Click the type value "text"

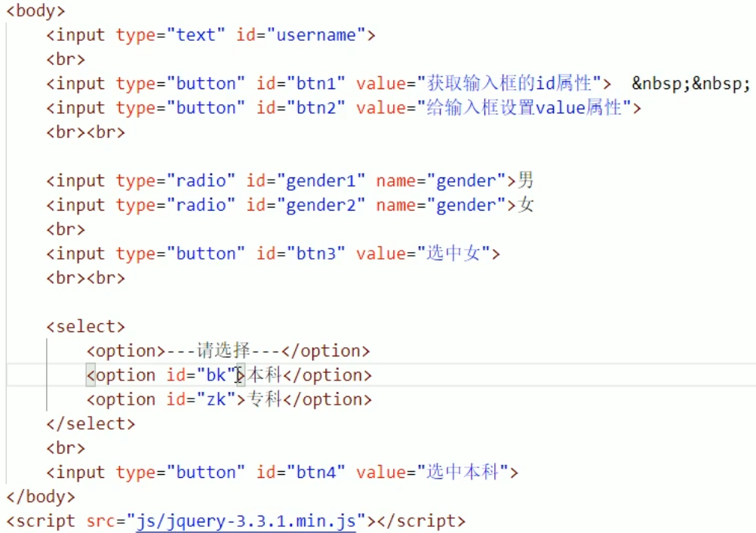195,35
